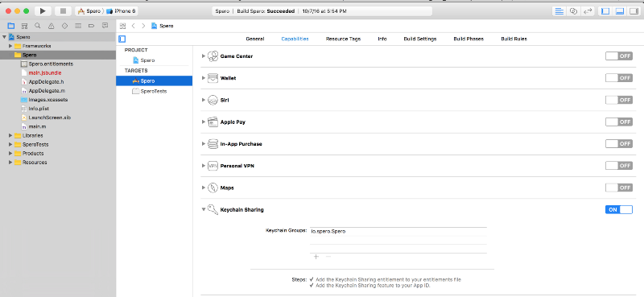Run the build with the Play button

tap(43, 11)
